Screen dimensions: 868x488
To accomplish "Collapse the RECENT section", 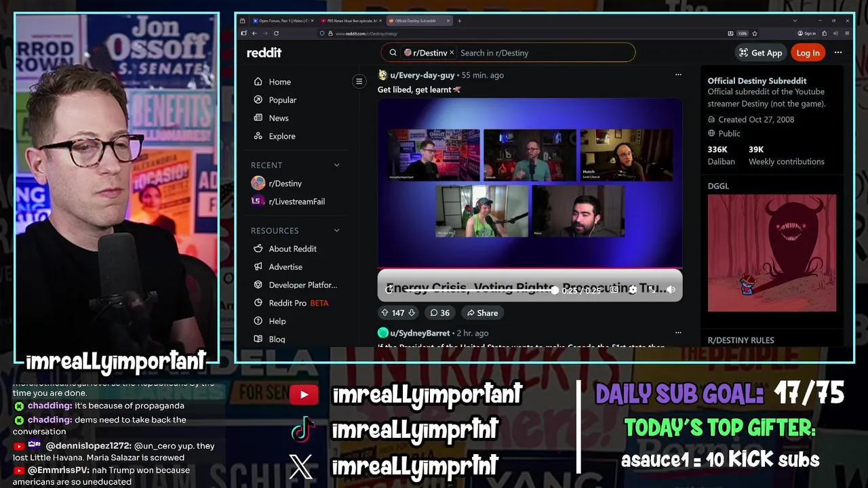I will pos(336,165).
